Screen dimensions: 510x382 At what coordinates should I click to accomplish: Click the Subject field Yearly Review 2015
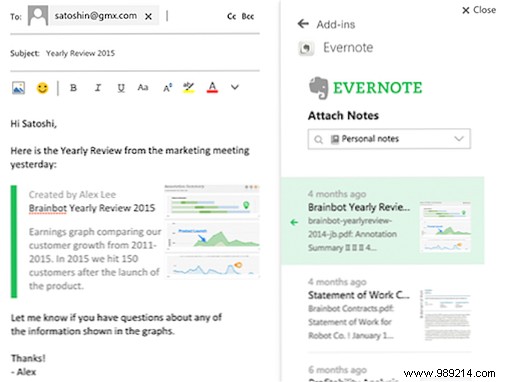[80, 53]
